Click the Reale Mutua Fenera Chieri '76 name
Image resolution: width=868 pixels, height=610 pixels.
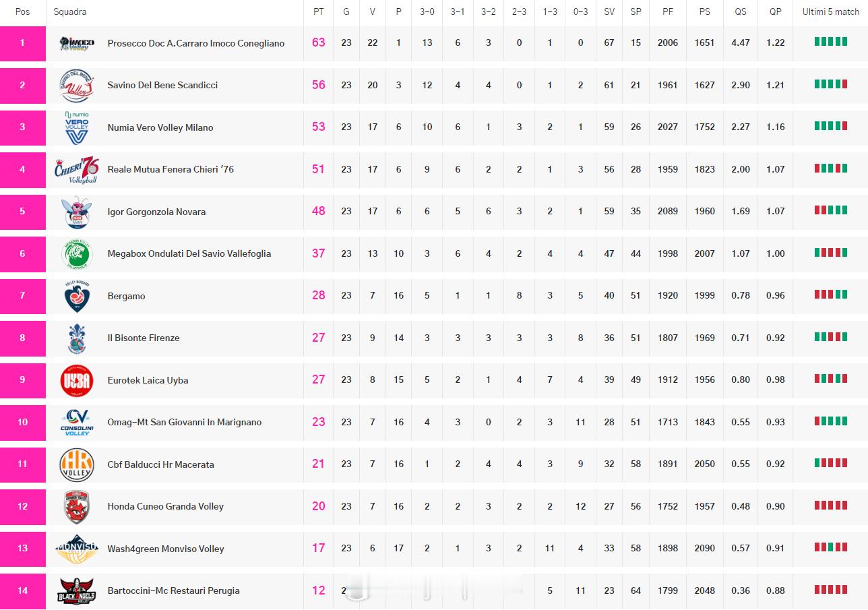pos(170,169)
